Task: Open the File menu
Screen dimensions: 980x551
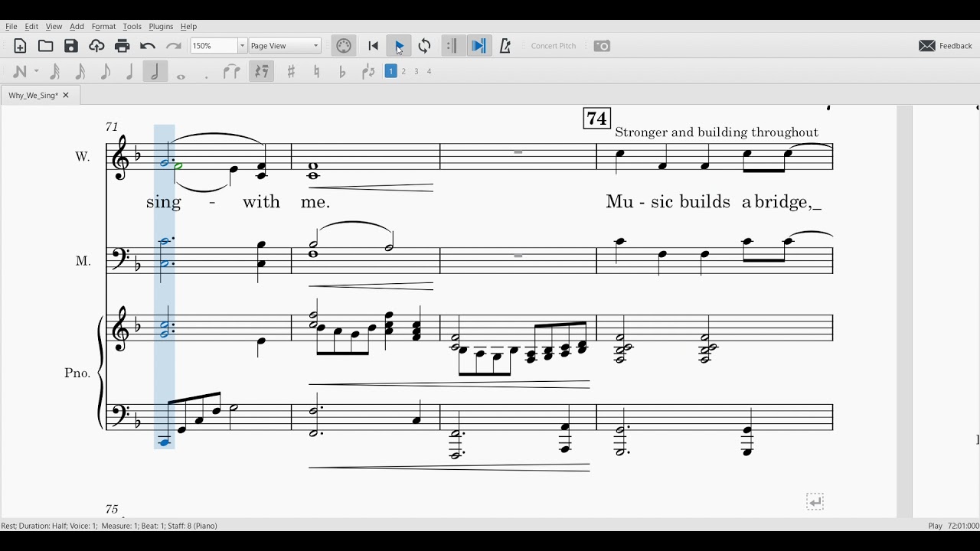Action: (x=11, y=27)
